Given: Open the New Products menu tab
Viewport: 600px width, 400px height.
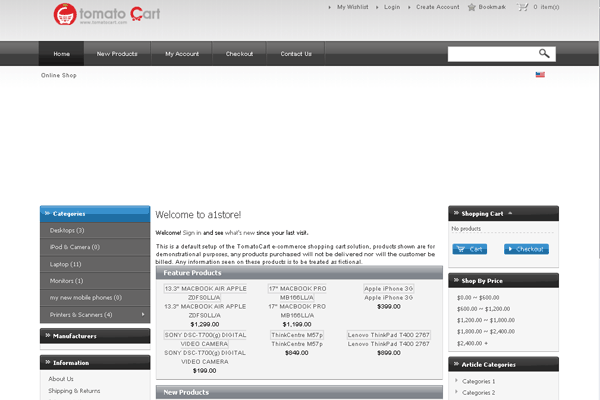Looking at the screenshot, I should pos(117,53).
